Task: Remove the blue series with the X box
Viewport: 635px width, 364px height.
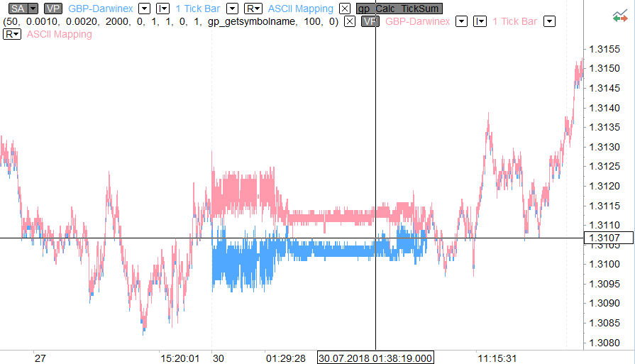Action: (x=345, y=9)
